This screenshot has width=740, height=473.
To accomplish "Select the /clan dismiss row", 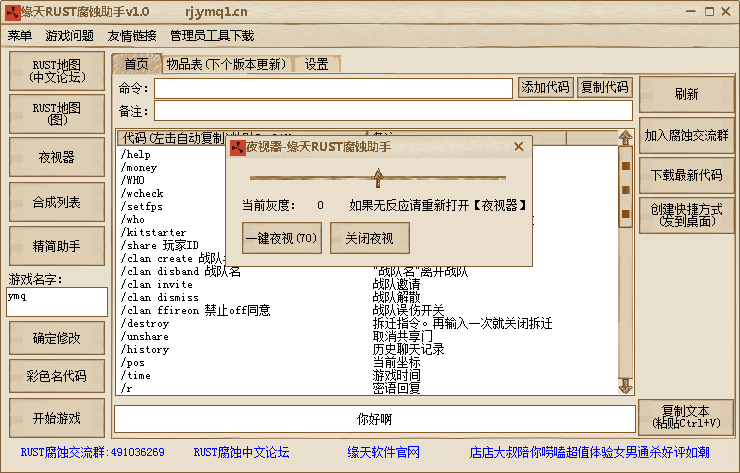I will [160, 297].
